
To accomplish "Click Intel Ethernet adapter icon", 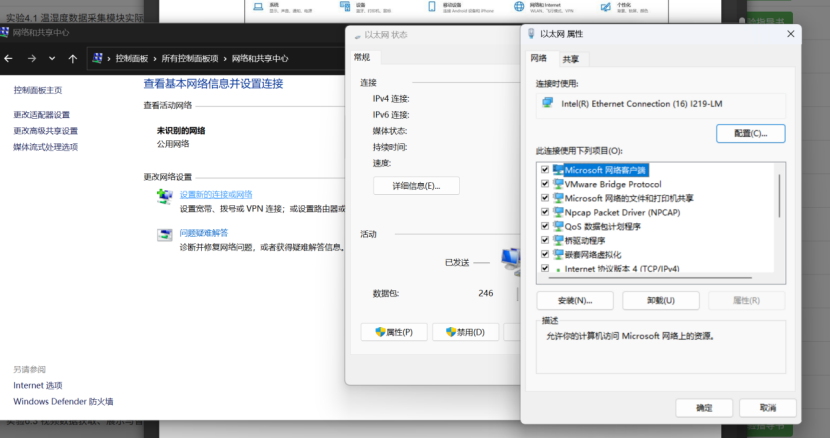I will tap(547, 103).
